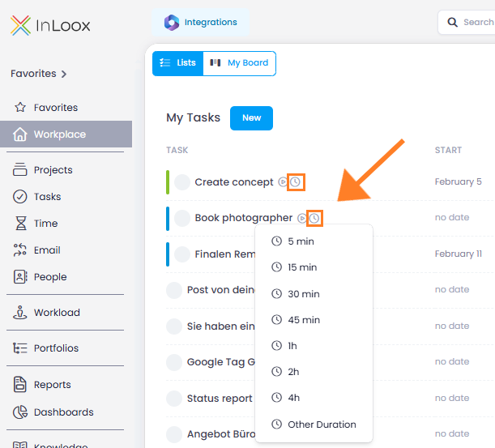Viewport: 495px width, 448px height.
Task: Open the Workload sidebar icon
Action: pyautogui.click(x=20, y=312)
